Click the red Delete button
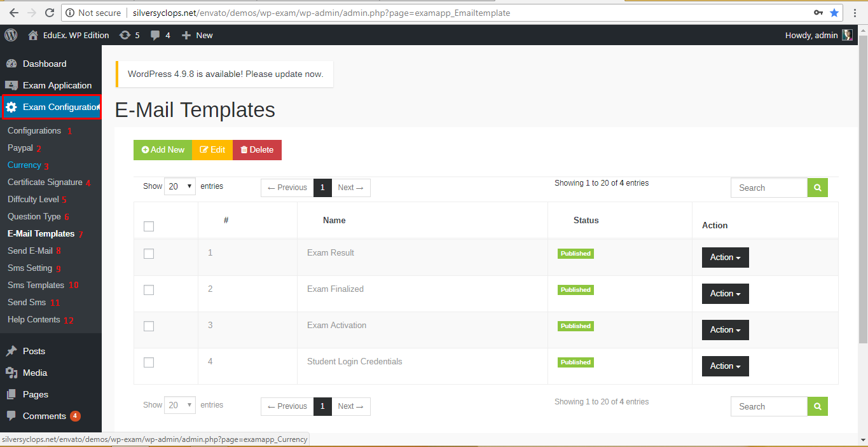 coord(257,150)
